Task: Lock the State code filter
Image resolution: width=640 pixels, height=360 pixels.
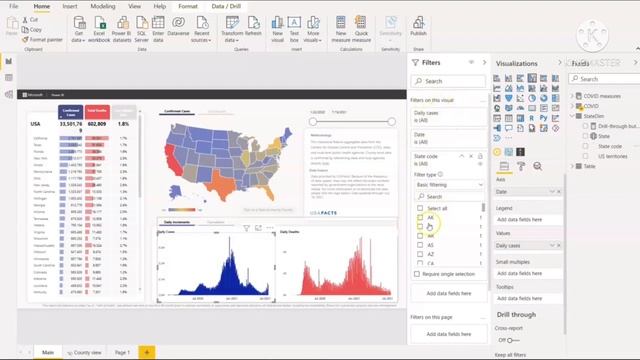Action: [480, 156]
